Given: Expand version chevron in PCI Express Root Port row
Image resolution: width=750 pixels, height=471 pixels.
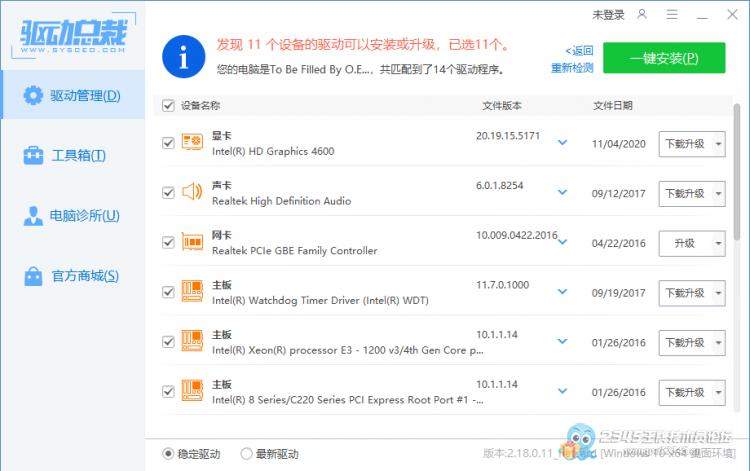Looking at the screenshot, I should (562, 391).
